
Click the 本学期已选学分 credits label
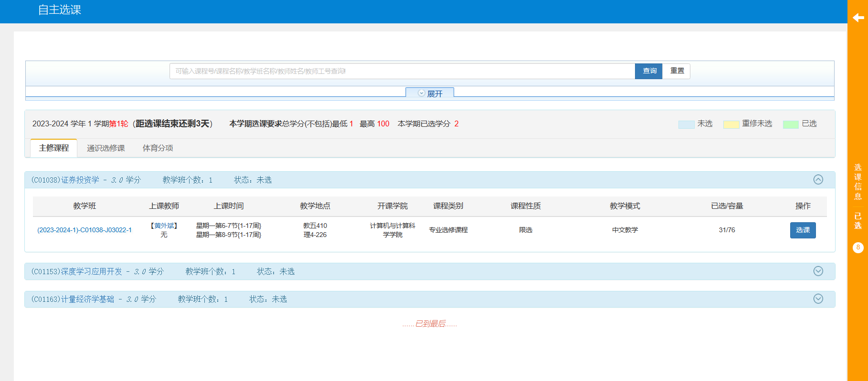[x=424, y=124]
